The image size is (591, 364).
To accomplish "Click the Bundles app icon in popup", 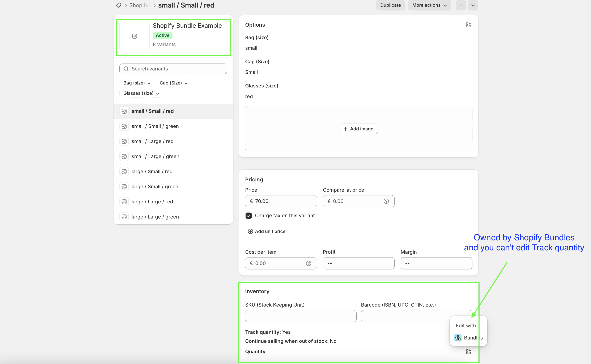I will (x=458, y=338).
